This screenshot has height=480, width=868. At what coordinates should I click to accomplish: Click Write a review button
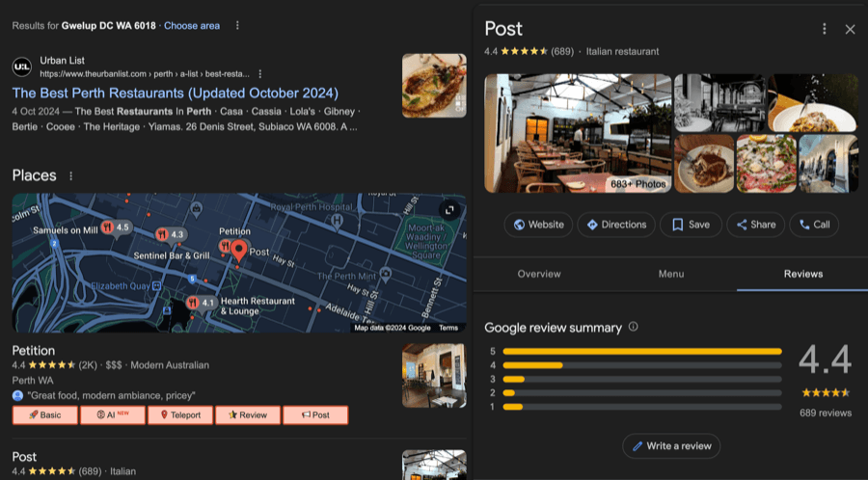pos(671,445)
